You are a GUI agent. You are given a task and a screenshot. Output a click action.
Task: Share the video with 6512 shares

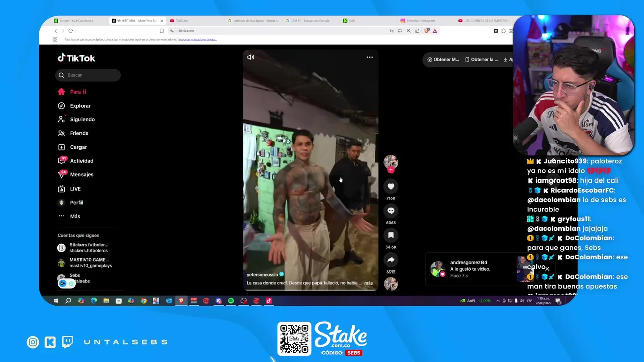point(391,260)
